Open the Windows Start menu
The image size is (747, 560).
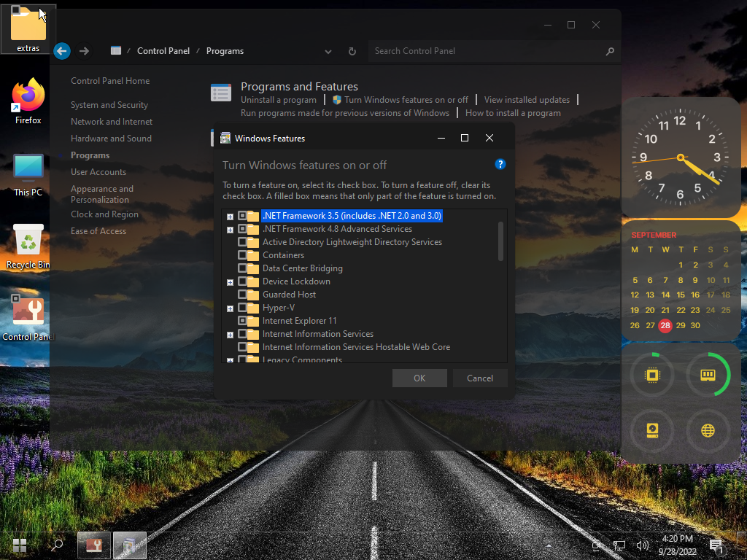pos(20,545)
